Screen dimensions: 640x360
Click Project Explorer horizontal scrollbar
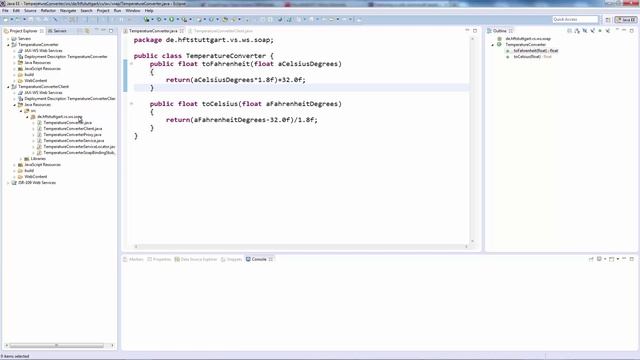pos(57,346)
